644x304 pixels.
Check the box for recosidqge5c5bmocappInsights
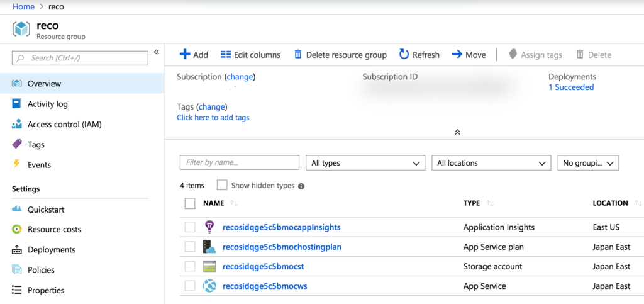coord(190,227)
